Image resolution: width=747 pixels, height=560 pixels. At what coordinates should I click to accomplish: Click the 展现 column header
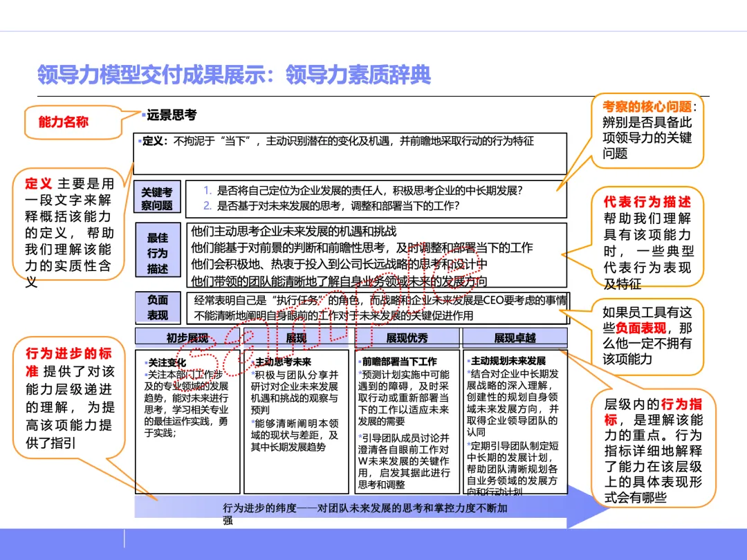(296, 337)
